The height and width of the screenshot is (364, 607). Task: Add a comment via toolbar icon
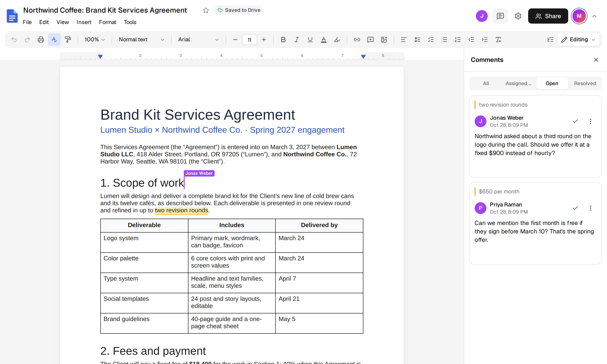(x=370, y=39)
